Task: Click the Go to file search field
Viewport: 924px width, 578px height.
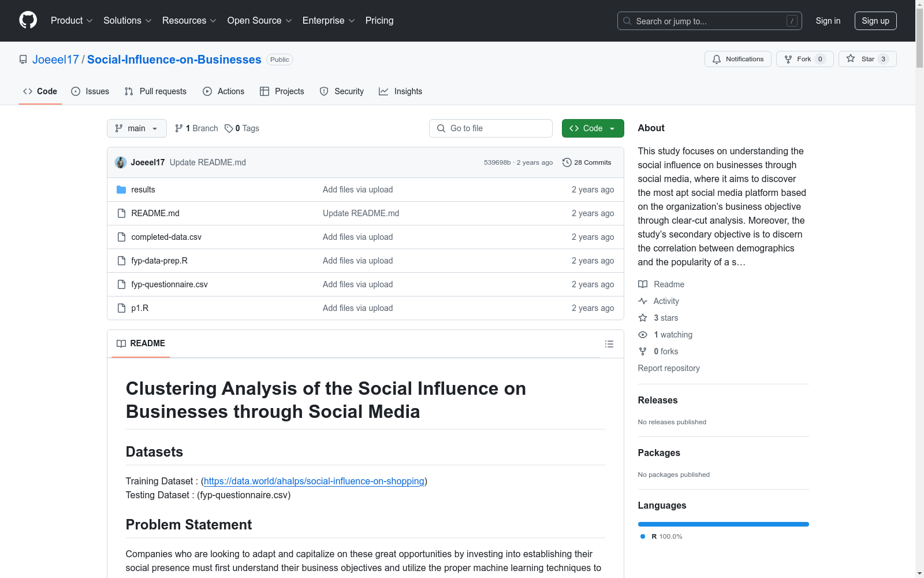Action: click(x=491, y=128)
